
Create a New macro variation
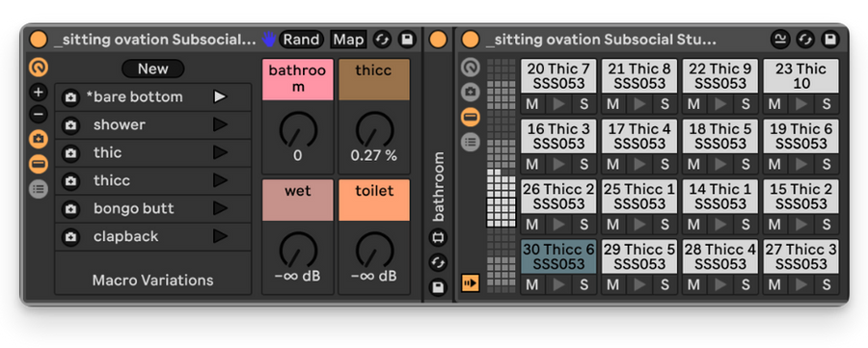pos(152,69)
